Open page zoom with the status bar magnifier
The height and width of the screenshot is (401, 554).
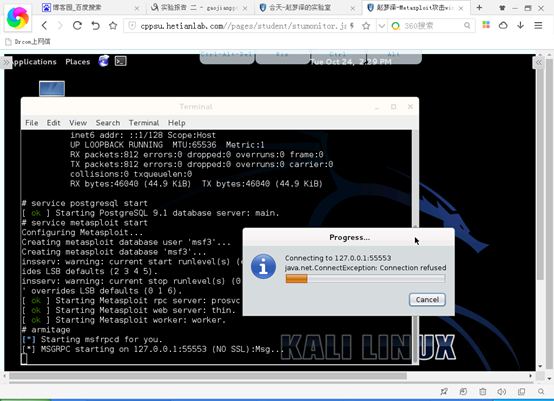[x=541, y=391]
